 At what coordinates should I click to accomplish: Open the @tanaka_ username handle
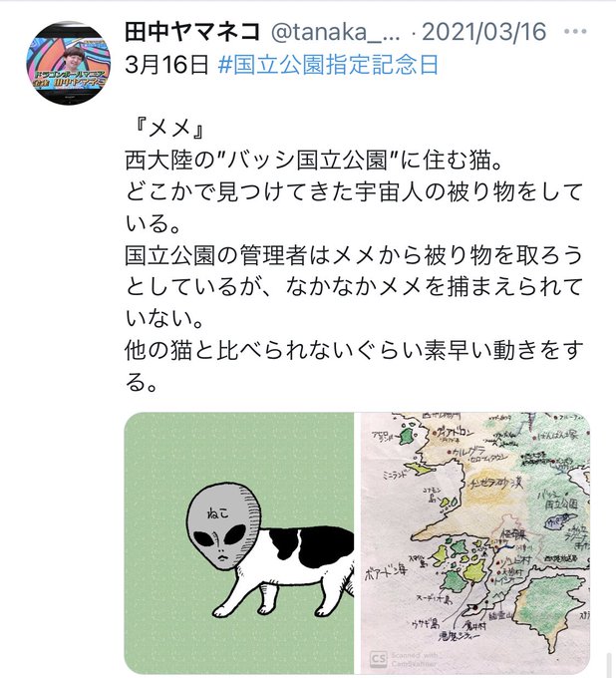point(336,32)
